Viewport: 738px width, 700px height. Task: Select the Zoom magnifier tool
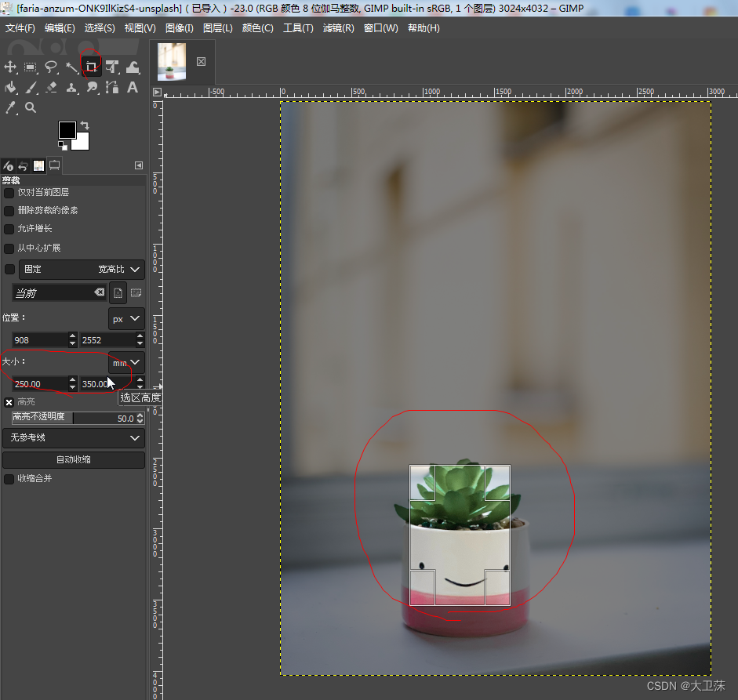(x=31, y=107)
